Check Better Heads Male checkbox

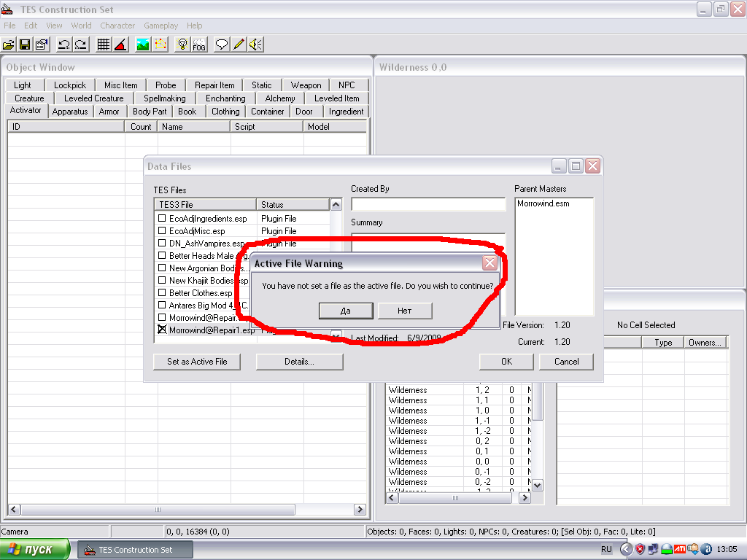[x=162, y=255]
